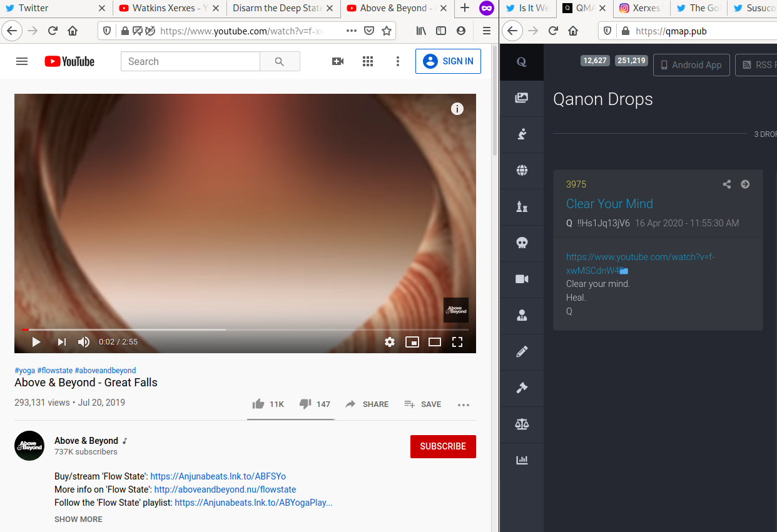Open the Firefox account icon
The height and width of the screenshot is (532, 777).
461,31
